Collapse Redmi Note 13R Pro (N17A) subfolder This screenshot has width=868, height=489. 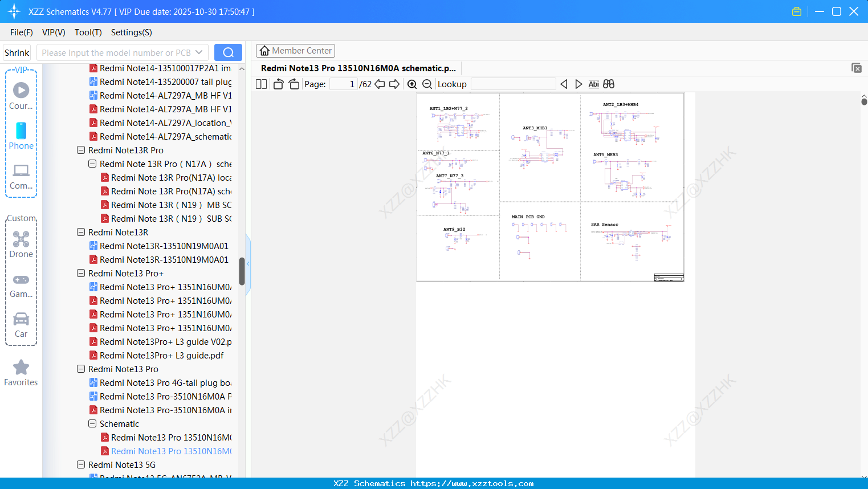92,164
